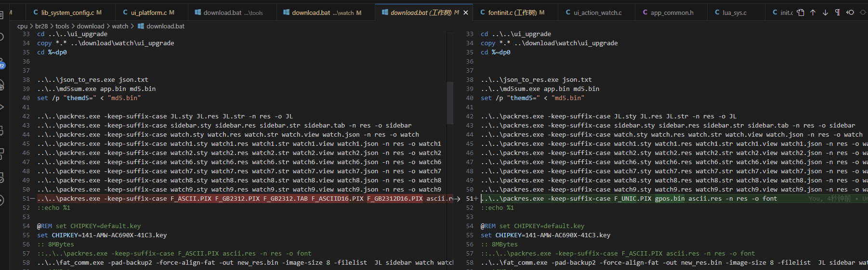Click F_UNIC.PIX in right pane line 51

click(632, 198)
